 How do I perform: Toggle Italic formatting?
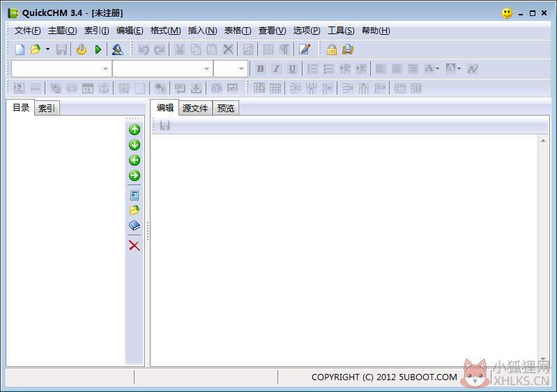pyautogui.click(x=276, y=69)
